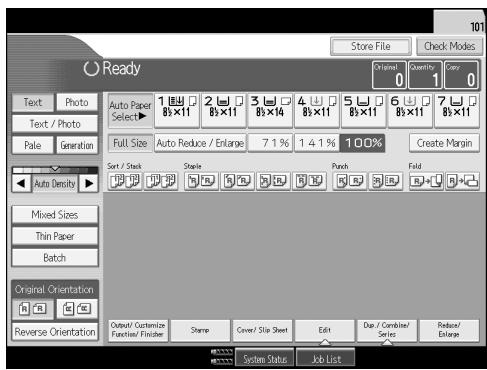
Task: Click the Quantity counter box
Action: coord(425,75)
